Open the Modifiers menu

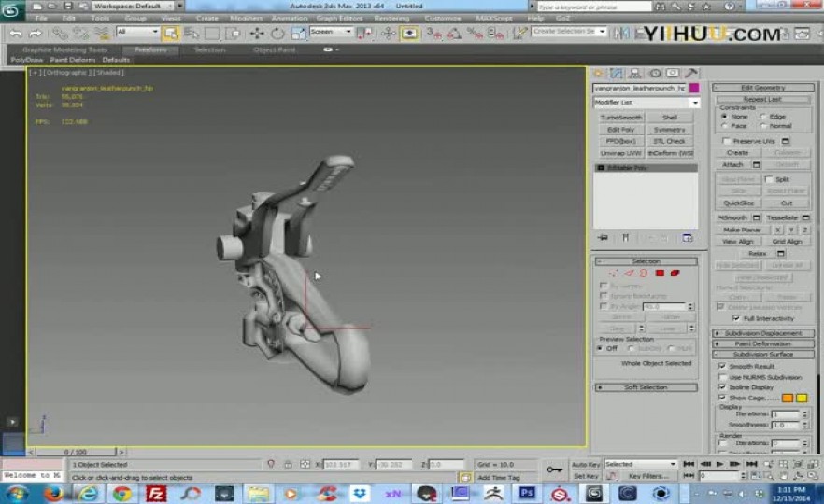[x=246, y=19]
